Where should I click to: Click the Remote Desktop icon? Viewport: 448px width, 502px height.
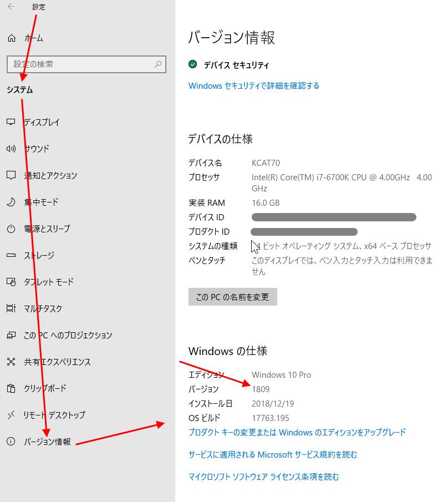click(x=11, y=415)
